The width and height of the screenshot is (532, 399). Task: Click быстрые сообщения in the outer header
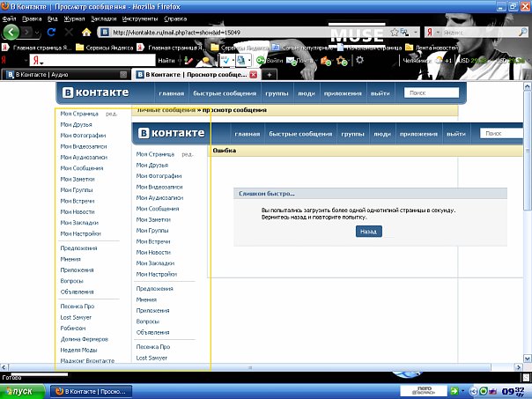[x=225, y=93]
